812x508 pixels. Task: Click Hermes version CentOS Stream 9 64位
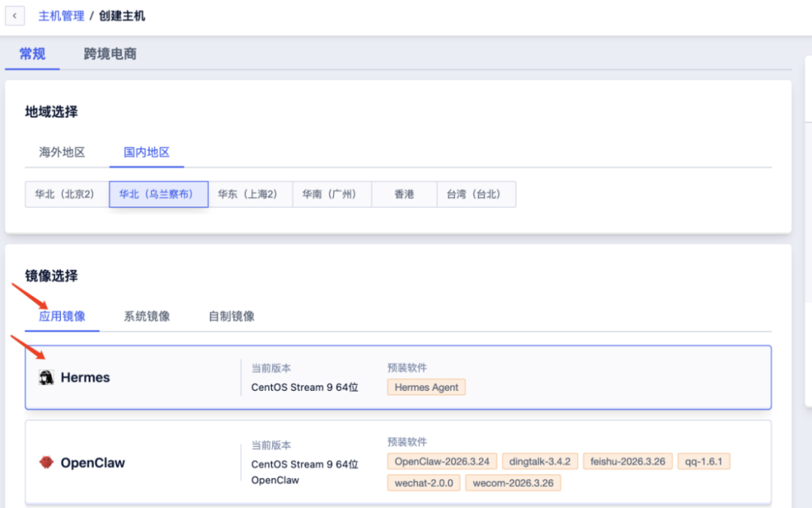(x=304, y=387)
